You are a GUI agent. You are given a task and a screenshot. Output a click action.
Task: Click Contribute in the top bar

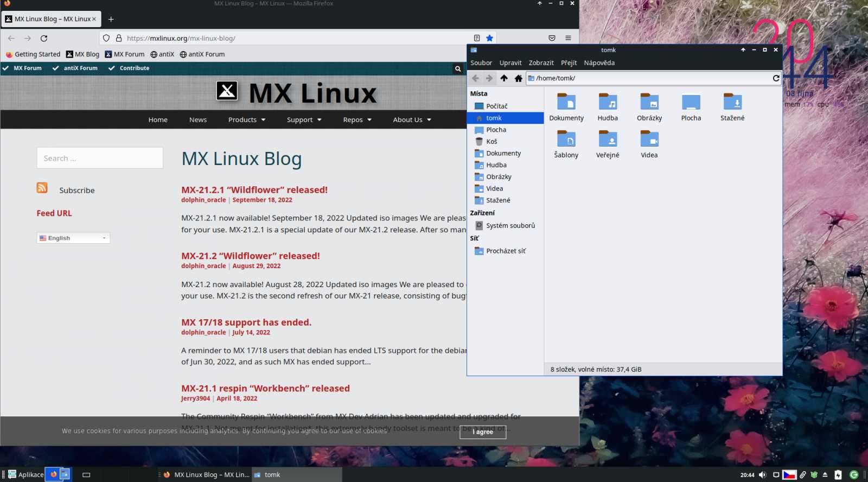pyautogui.click(x=134, y=68)
